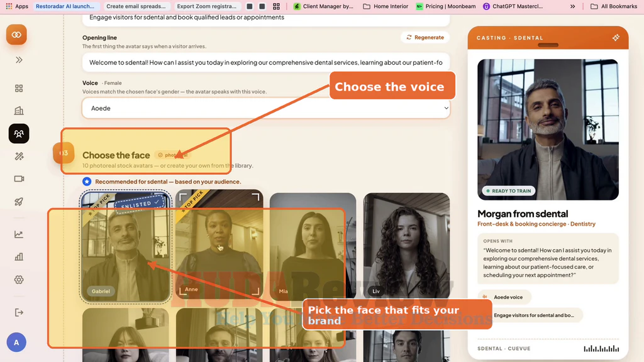The image size is (644, 362).
Task: Open the building icon in sidebar
Action: [19, 111]
